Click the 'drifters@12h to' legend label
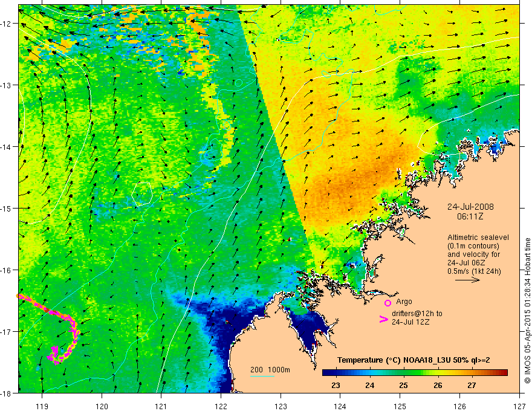532x411 pixels. pyautogui.click(x=417, y=314)
